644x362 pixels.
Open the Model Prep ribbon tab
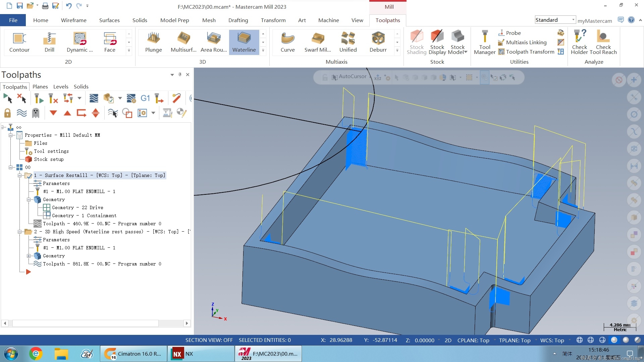pyautogui.click(x=174, y=20)
